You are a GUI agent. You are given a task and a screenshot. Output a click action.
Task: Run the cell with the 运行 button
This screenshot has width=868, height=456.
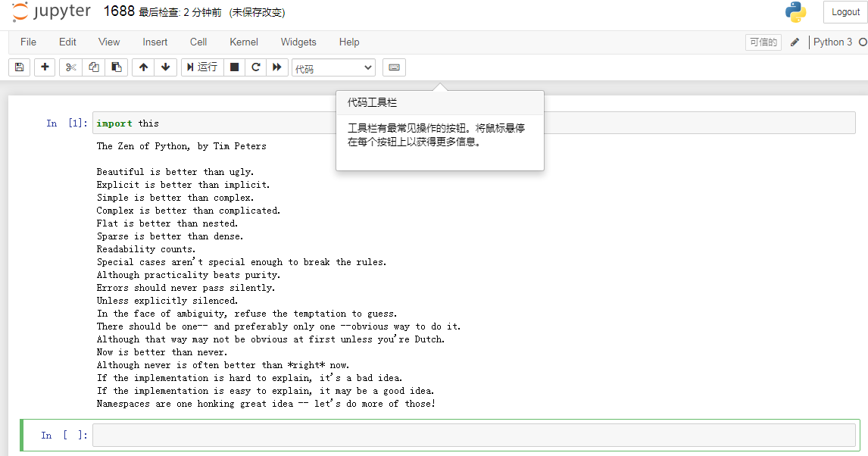tap(202, 67)
